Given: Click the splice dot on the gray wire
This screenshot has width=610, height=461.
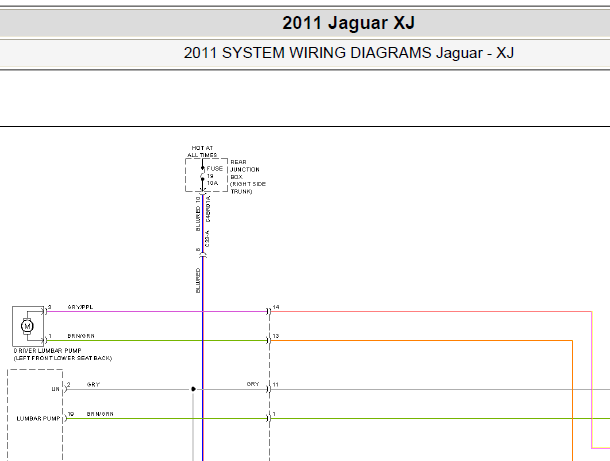Looking at the screenshot, I should click(193, 389).
